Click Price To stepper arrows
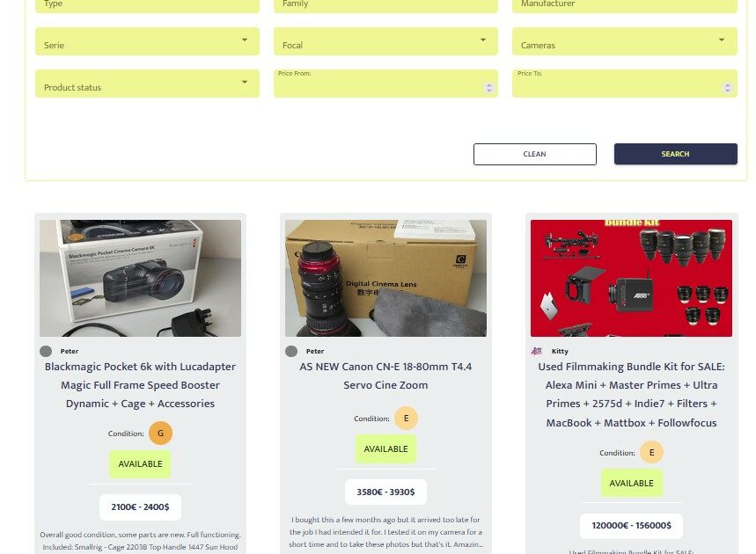756x554 pixels. (728, 88)
